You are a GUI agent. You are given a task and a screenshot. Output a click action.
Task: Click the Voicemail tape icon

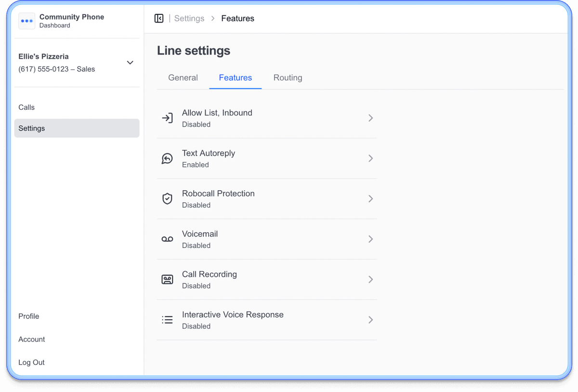pos(167,239)
